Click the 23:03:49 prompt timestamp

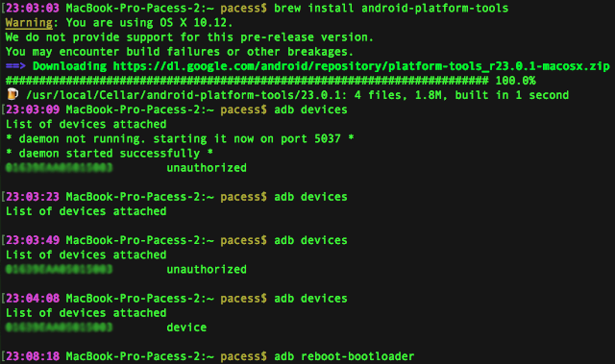coord(33,240)
